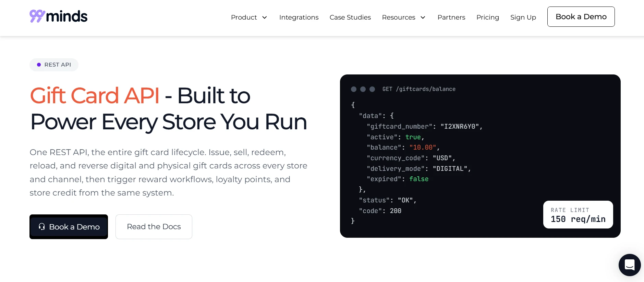Click the headset icon in Book a Demo
The width and height of the screenshot is (644, 282).
tap(42, 226)
